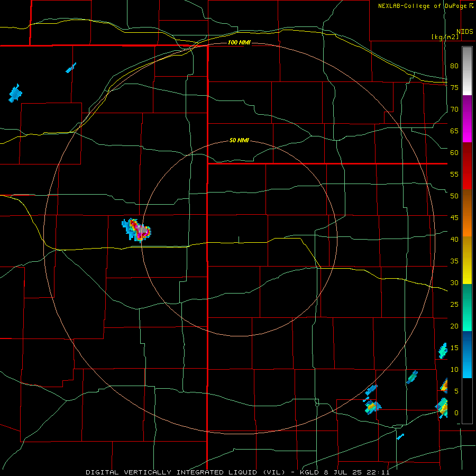Click the gold-yellow segment of the color scale
The image size is (476, 476).
(467, 260)
